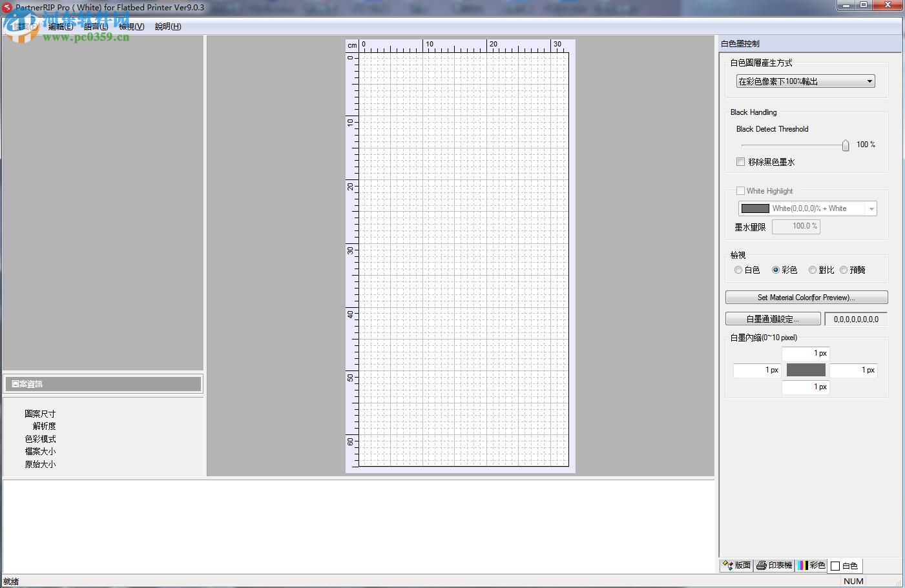Open the 白色圖層產生方式 dropdown
905x588 pixels.
806,81
